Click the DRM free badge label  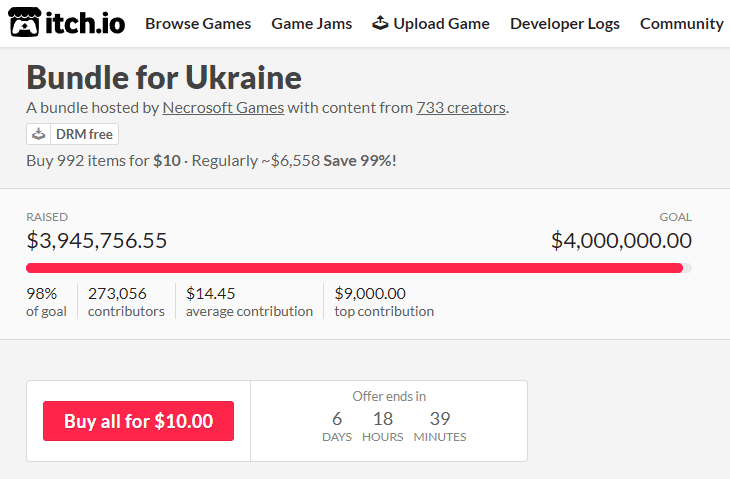click(84, 134)
